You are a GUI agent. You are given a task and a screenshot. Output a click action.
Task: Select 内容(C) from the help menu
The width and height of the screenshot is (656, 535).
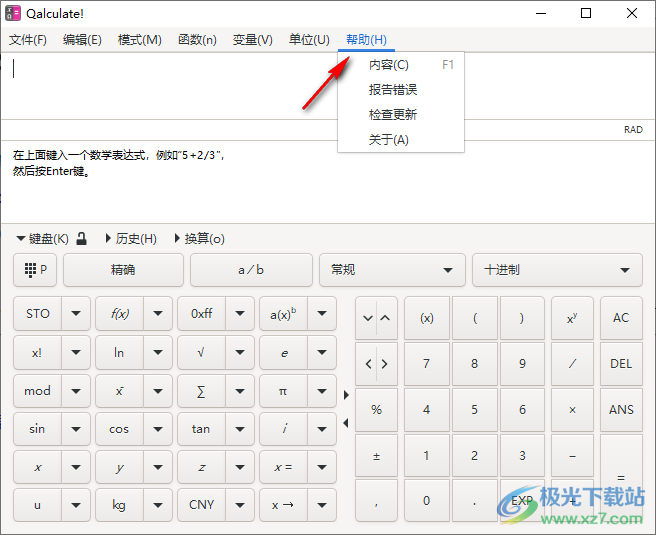coord(401,65)
